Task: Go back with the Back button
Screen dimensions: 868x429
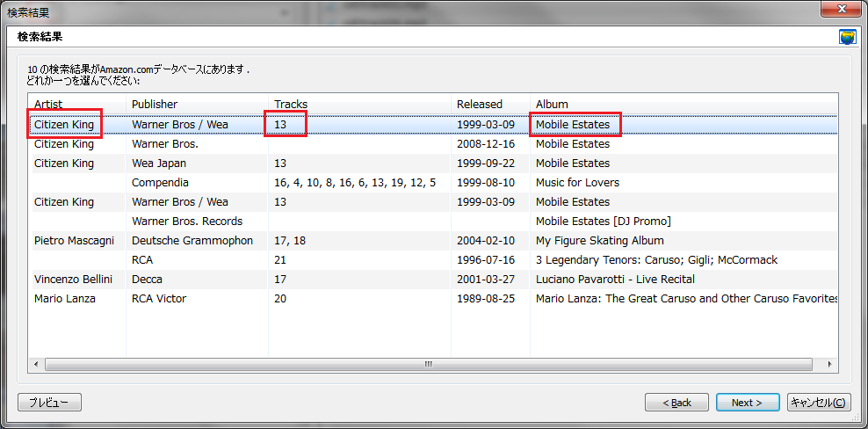Action: (677, 403)
